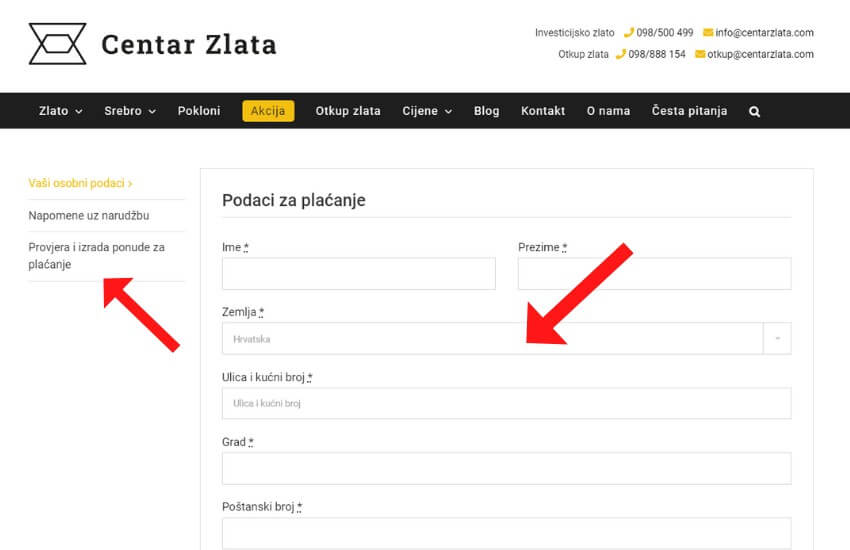850x550 pixels.
Task: Click envelope icon beside info@centarzlata.com
Action: [708, 33]
